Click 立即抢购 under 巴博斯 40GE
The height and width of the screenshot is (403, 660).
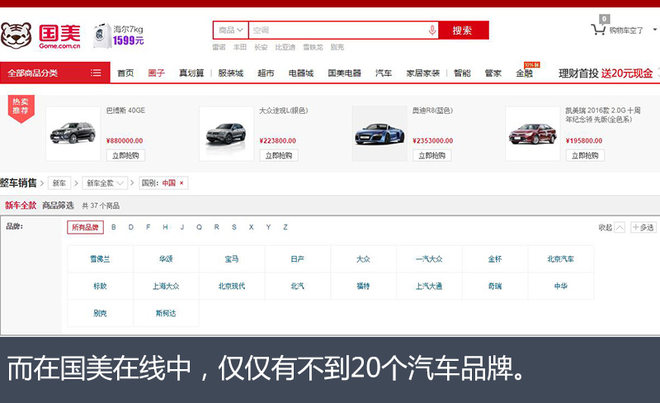[125, 155]
